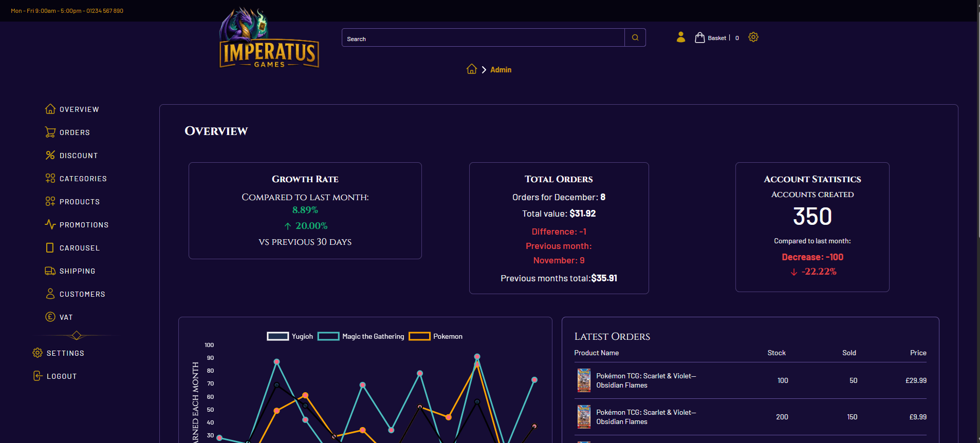This screenshot has width=980, height=443.
Task: Click the Settings gear icon in sidebar
Action: (x=38, y=353)
